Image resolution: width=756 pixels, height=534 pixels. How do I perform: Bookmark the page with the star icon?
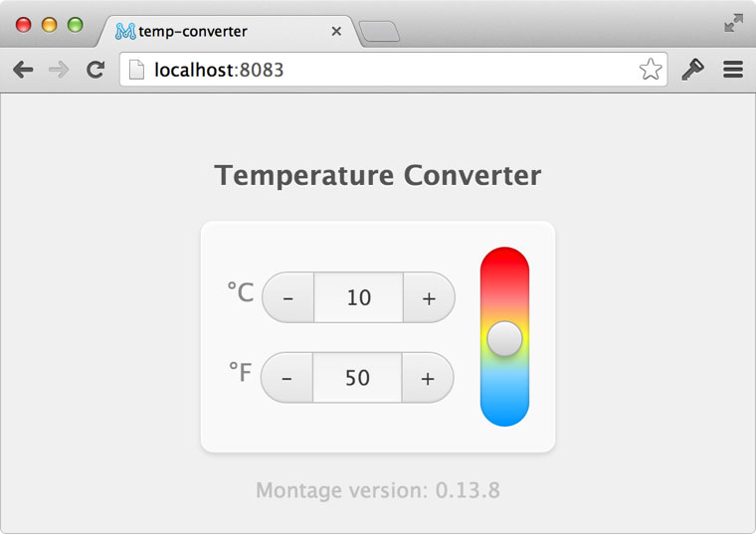click(x=651, y=70)
